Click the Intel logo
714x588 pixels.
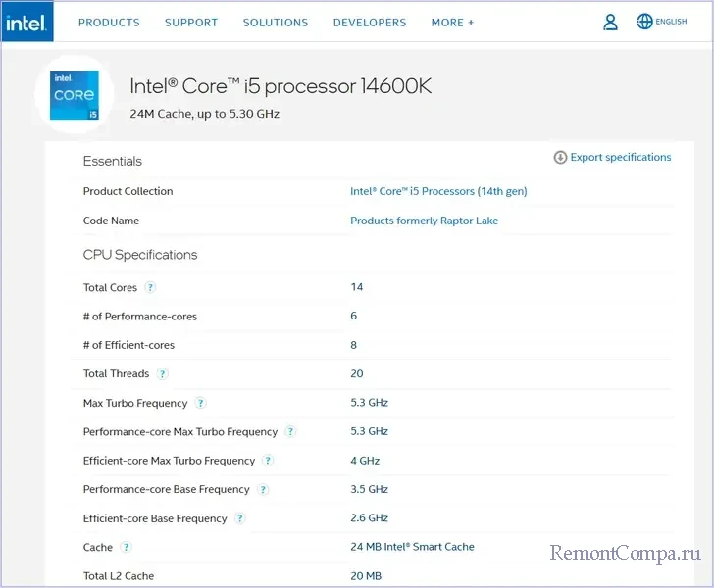[26, 22]
